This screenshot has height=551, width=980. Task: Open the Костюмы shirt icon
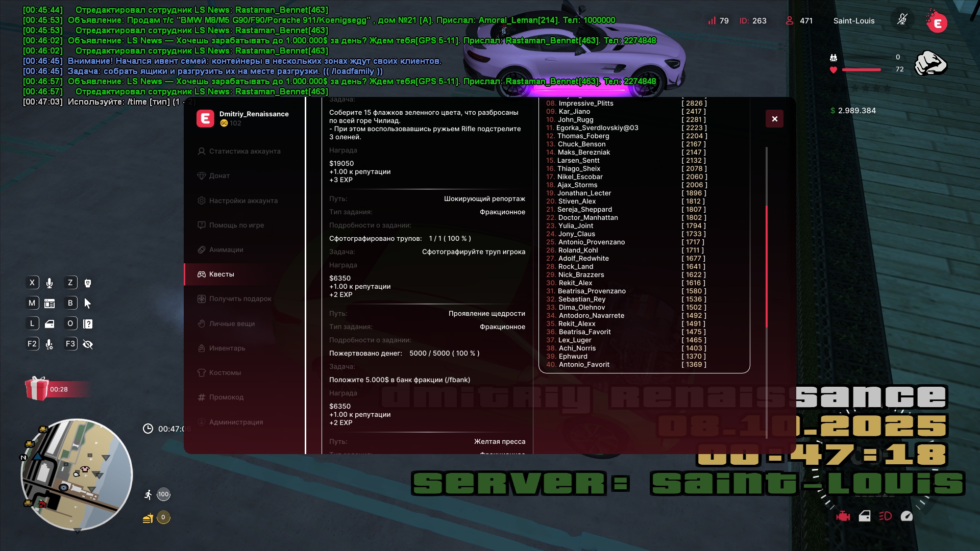[202, 372]
